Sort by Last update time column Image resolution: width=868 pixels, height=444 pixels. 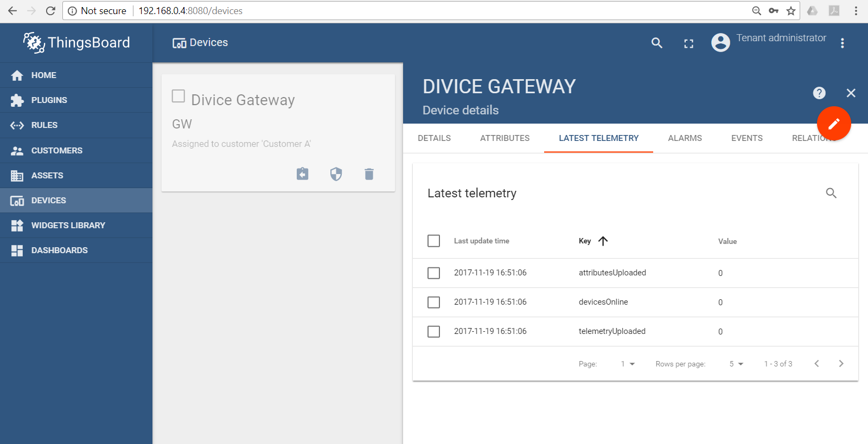point(482,241)
